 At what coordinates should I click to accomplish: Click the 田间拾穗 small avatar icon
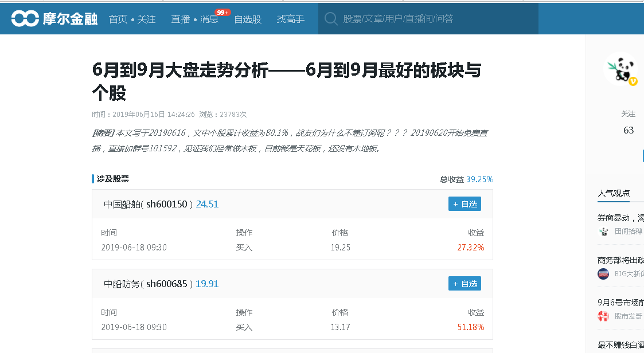tap(603, 232)
